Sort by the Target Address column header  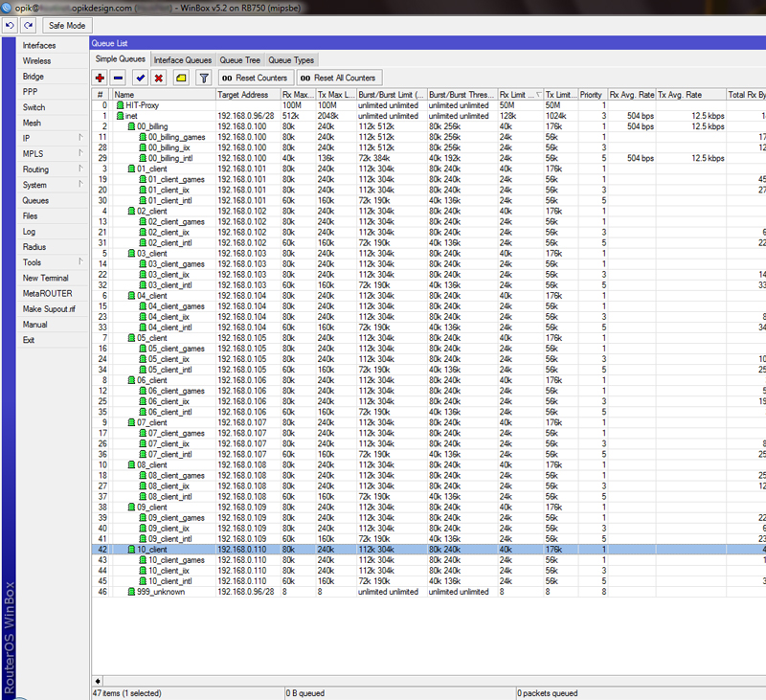pyautogui.click(x=243, y=95)
